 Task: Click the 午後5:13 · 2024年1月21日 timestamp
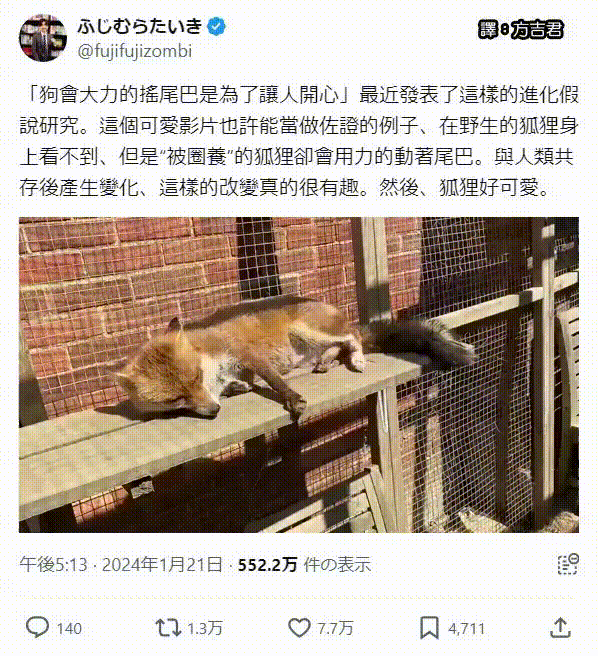pyautogui.click(x=121, y=564)
